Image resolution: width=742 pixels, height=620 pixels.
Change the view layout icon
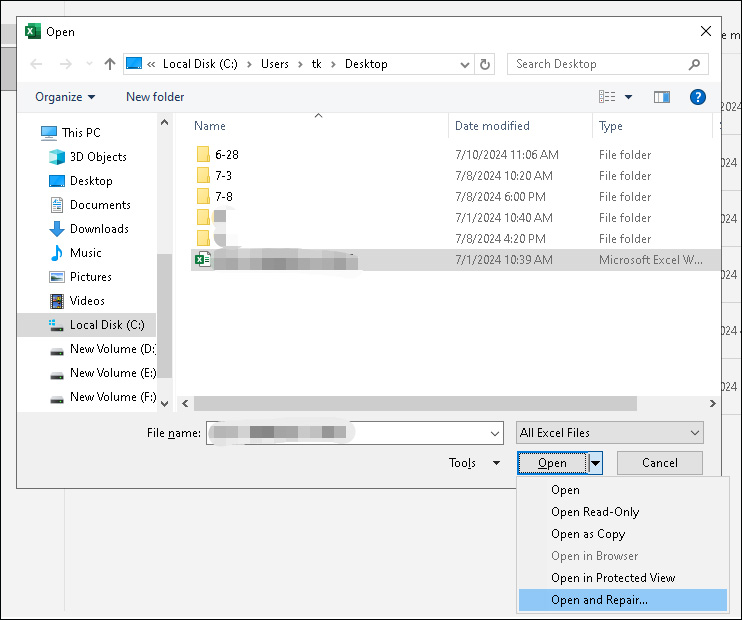pyautogui.click(x=607, y=97)
